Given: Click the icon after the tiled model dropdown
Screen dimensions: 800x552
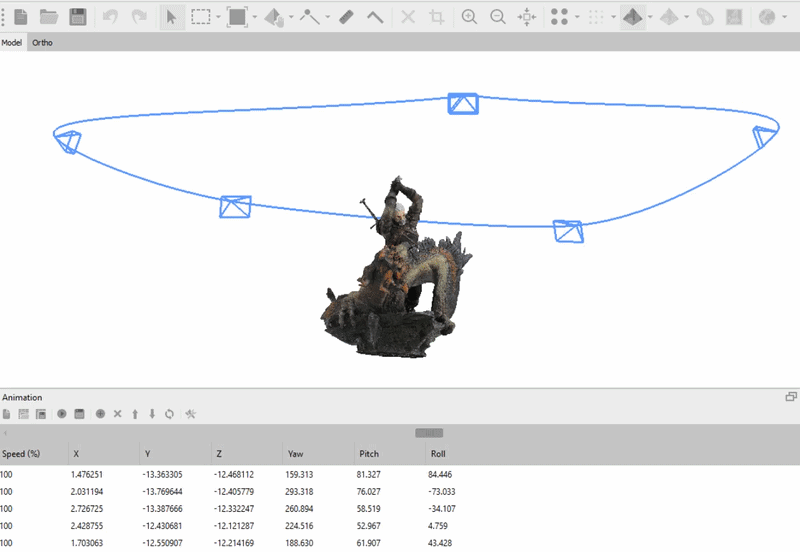Looking at the screenshot, I should click(x=706, y=17).
